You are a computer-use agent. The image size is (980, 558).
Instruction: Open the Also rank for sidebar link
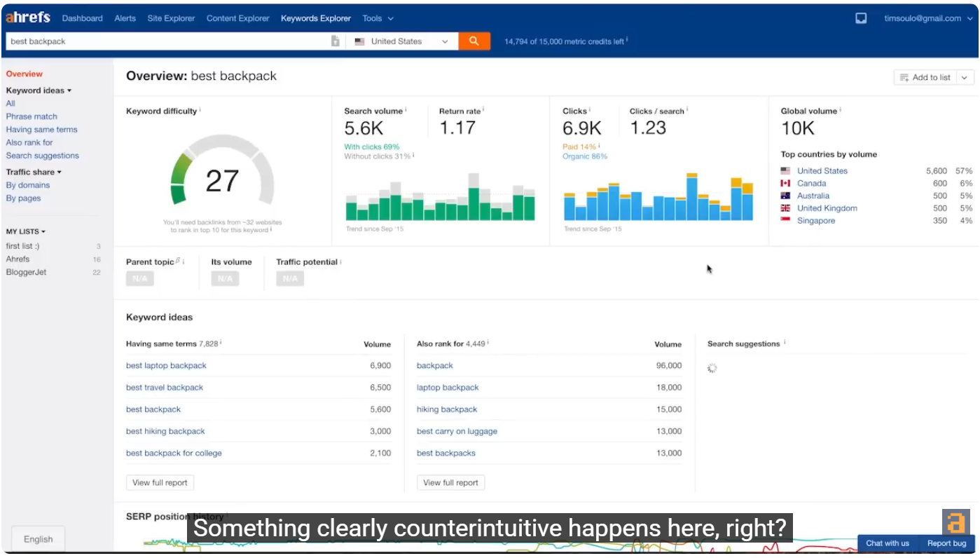[29, 142]
